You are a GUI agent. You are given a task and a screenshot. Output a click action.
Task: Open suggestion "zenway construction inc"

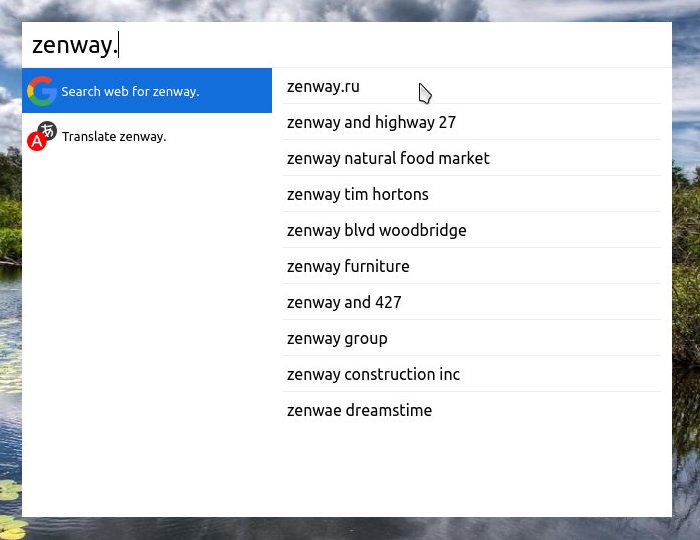(471, 374)
